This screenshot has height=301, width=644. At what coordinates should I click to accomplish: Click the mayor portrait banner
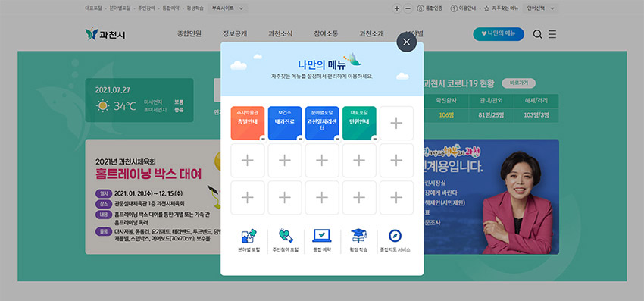coord(491,196)
